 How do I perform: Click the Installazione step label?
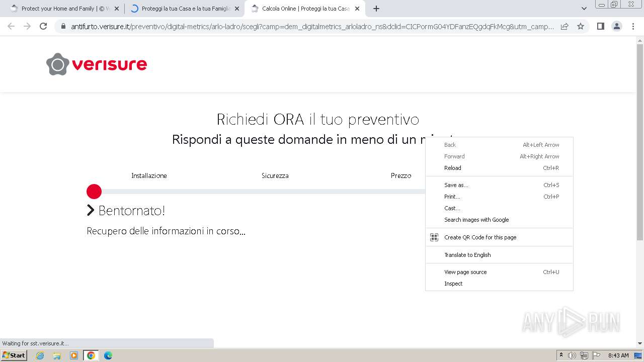pos(149,175)
